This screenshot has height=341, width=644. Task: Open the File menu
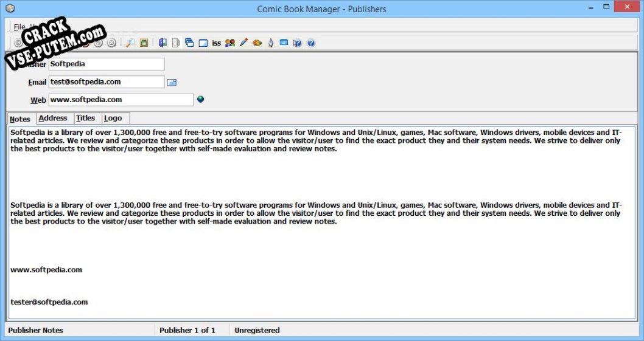point(19,27)
